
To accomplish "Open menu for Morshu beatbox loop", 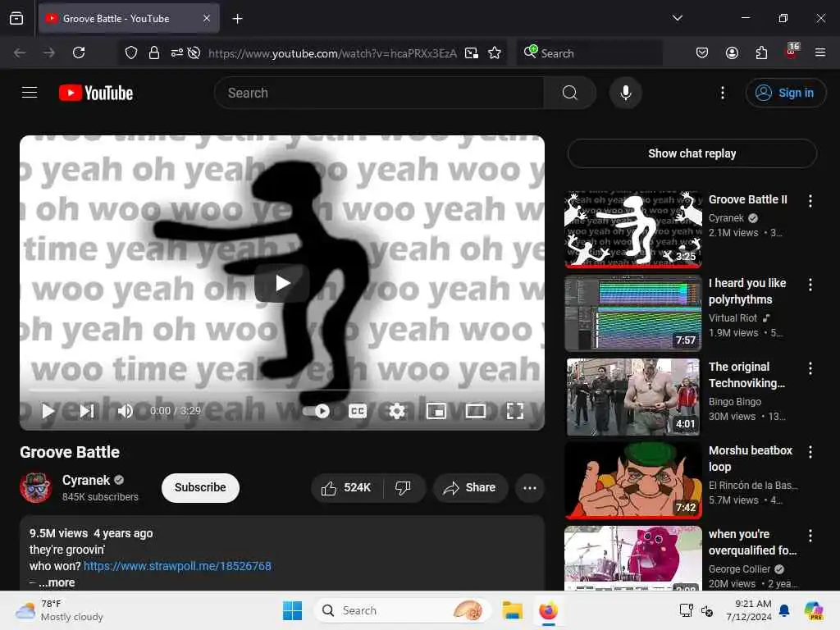I will coord(810,452).
